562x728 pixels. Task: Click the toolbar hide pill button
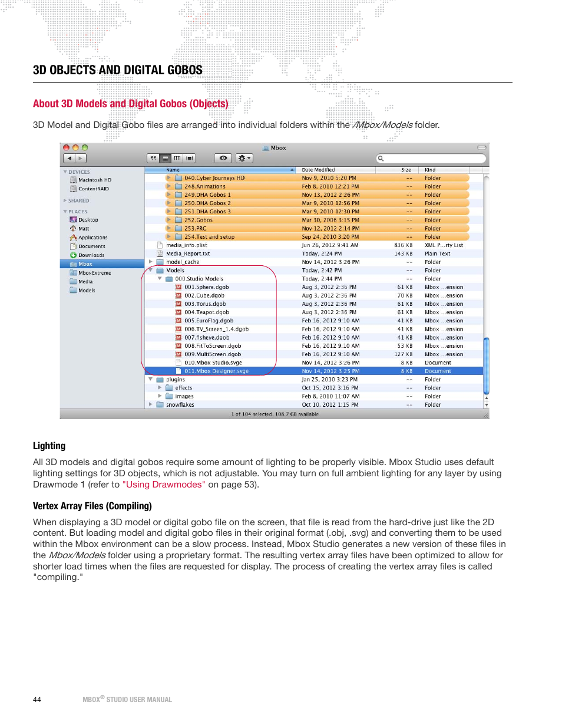click(x=481, y=148)
